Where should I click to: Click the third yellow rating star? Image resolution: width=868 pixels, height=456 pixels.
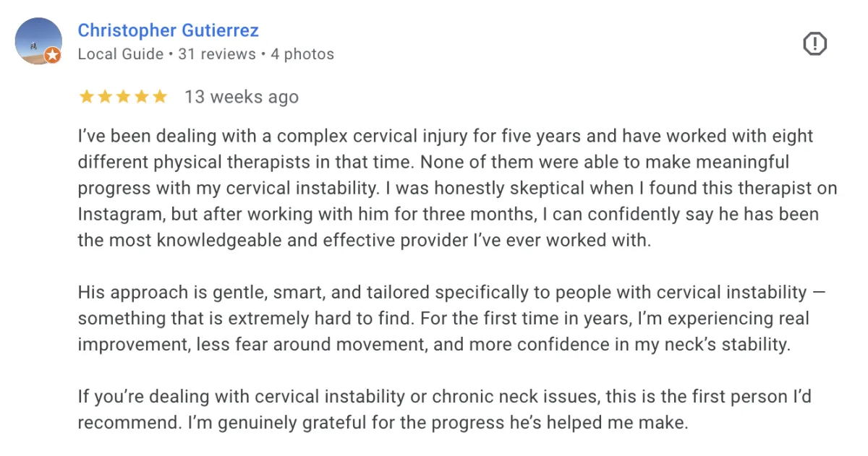pos(123,97)
